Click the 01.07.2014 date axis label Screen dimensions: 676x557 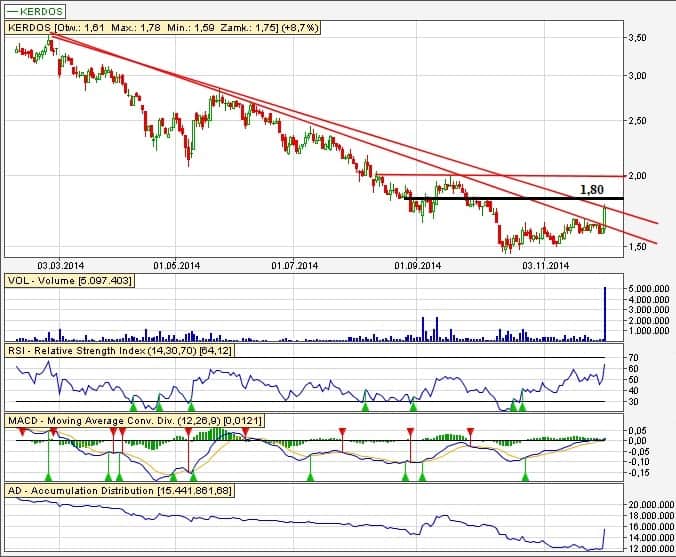click(295, 266)
